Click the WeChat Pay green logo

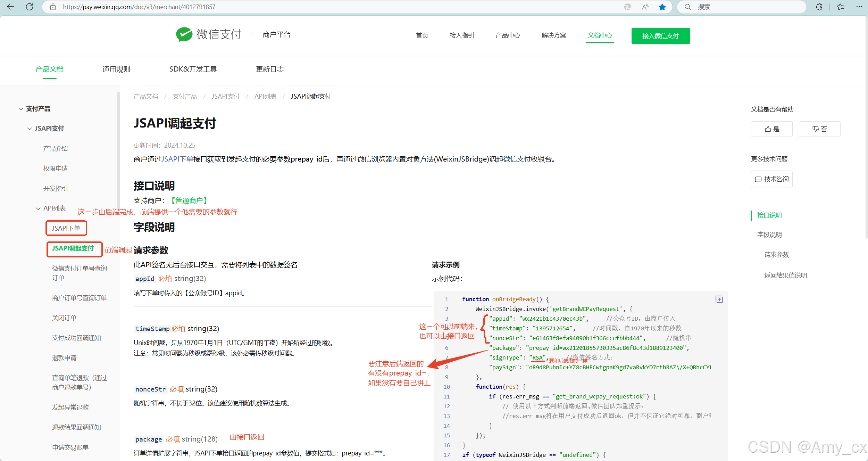(x=209, y=34)
